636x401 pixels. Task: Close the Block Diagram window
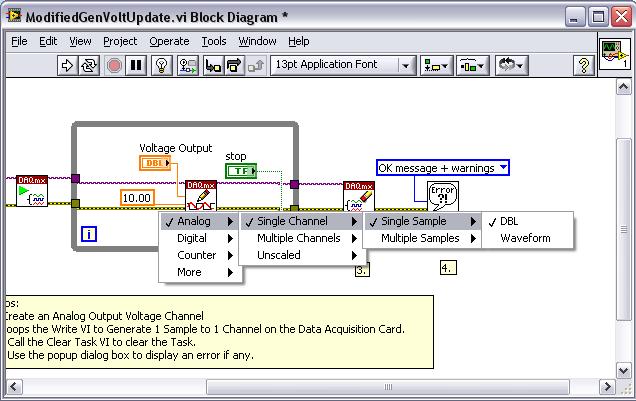[x=621, y=17]
